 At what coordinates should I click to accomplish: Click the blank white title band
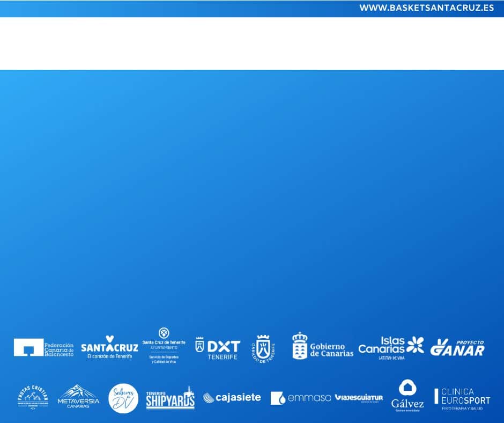252,43
